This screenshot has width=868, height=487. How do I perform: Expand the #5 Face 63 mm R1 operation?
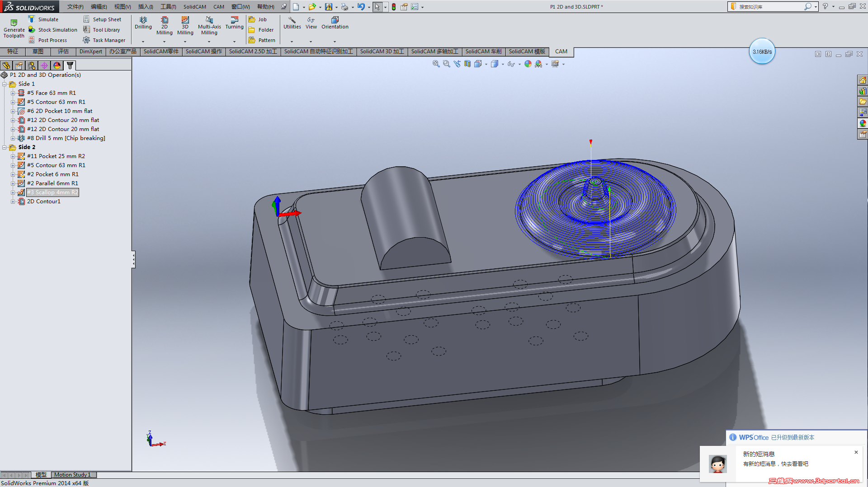click(13, 93)
